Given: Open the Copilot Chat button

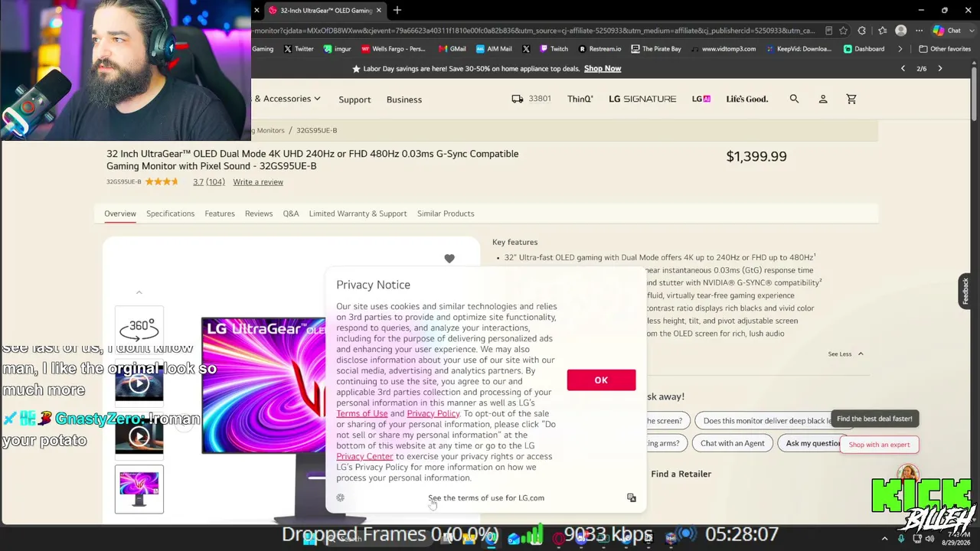Looking at the screenshot, I should pyautogui.click(x=948, y=31).
